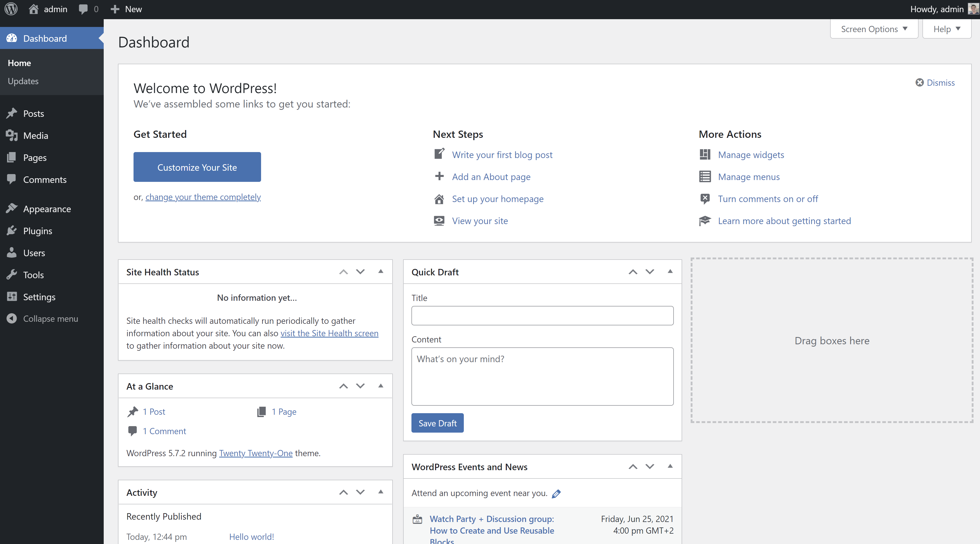The width and height of the screenshot is (980, 544).
Task: Expand the Help dropdown tab
Action: 946,29
